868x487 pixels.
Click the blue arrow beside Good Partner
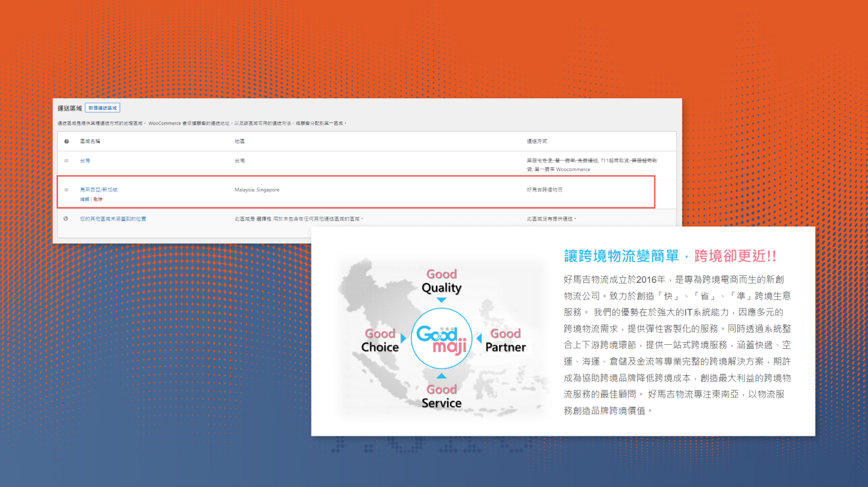[479, 338]
